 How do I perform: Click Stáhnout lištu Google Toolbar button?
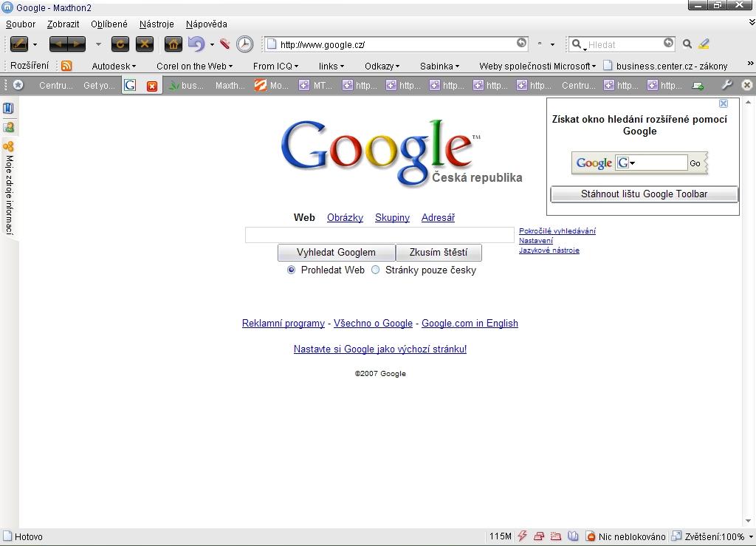pyautogui.click(x=644, y=194)
